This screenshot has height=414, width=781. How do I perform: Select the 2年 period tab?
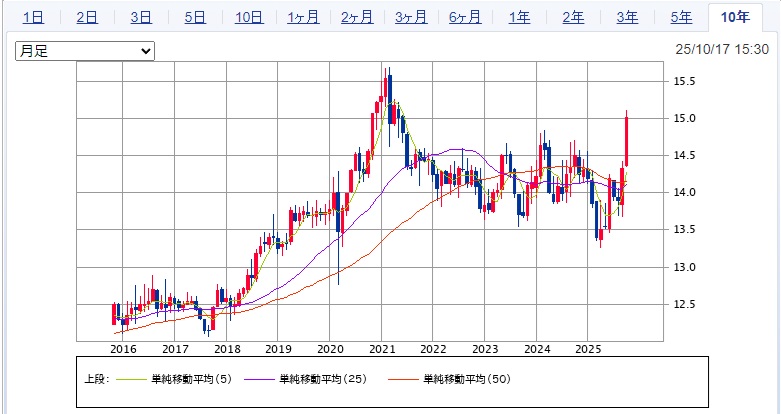point(573,17)
